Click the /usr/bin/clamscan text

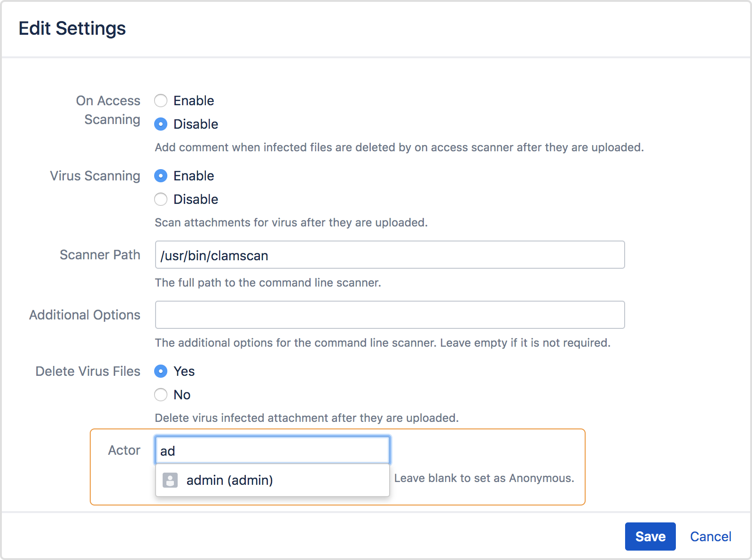(214, 255)
